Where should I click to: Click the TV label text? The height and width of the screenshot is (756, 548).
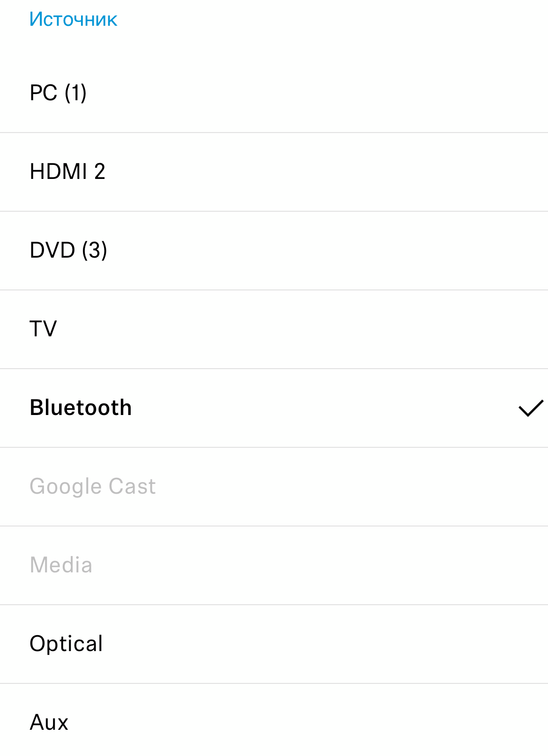coord(43,329)
